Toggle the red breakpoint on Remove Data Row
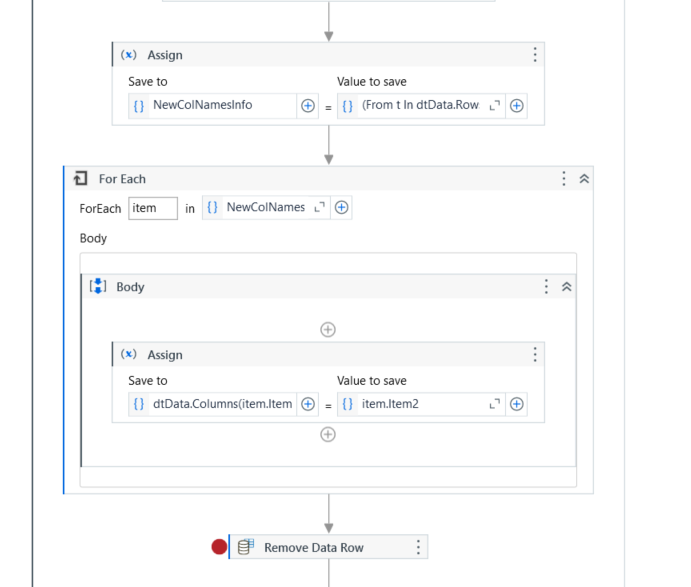 pos(219,547)
